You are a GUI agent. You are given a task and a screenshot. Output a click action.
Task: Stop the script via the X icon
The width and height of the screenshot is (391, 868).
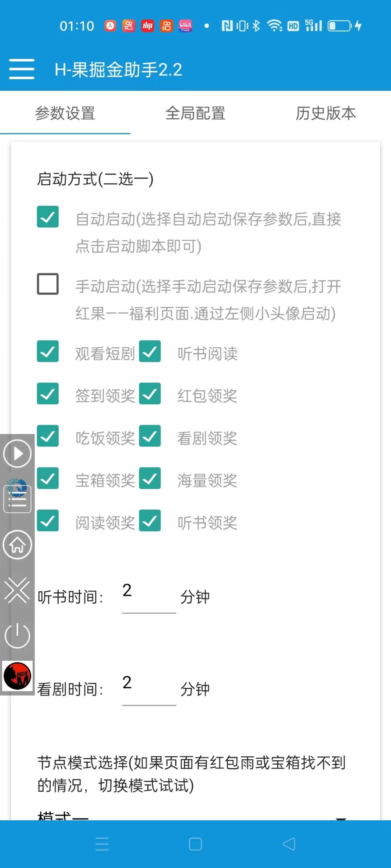[x=17, y=591]
